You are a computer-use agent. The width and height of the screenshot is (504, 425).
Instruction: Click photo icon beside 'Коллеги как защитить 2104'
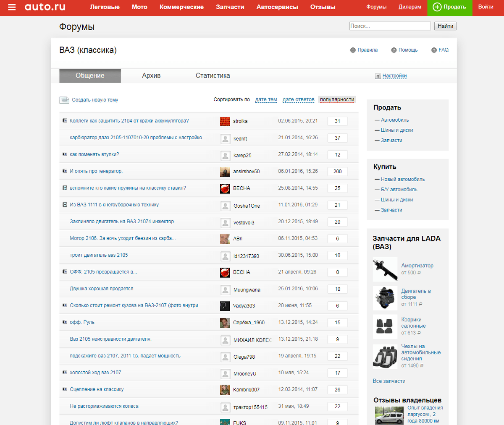[65, 120]
